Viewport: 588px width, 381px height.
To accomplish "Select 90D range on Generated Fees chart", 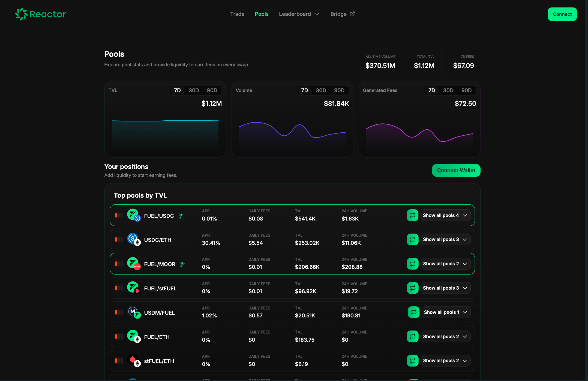I will [466, 90].
